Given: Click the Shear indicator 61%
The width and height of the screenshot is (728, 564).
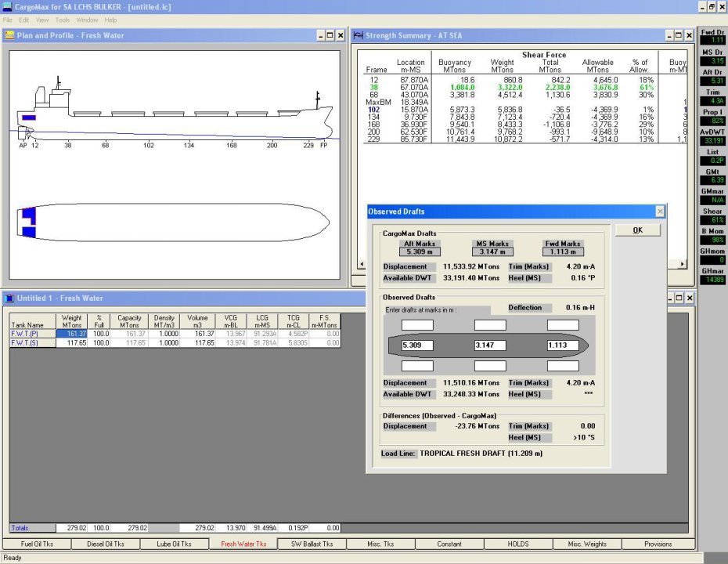Looking at the screenshot, I should (x=712, y=220).
